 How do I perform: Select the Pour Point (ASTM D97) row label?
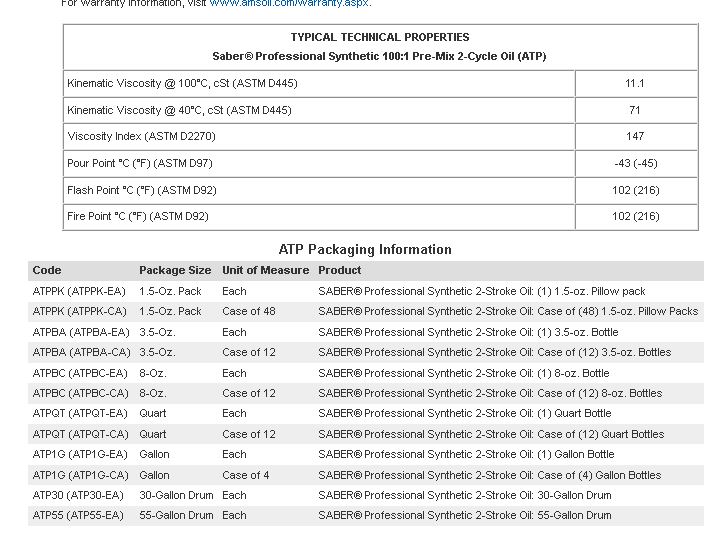(140, 163)
